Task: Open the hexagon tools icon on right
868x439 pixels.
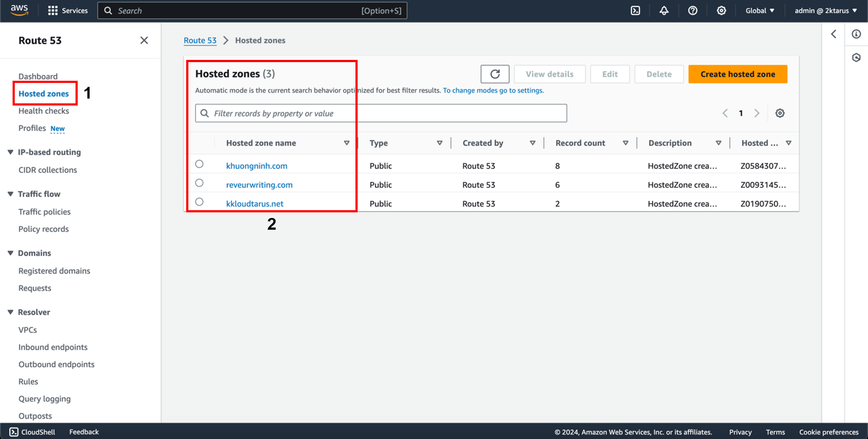Action: [856, 57]
